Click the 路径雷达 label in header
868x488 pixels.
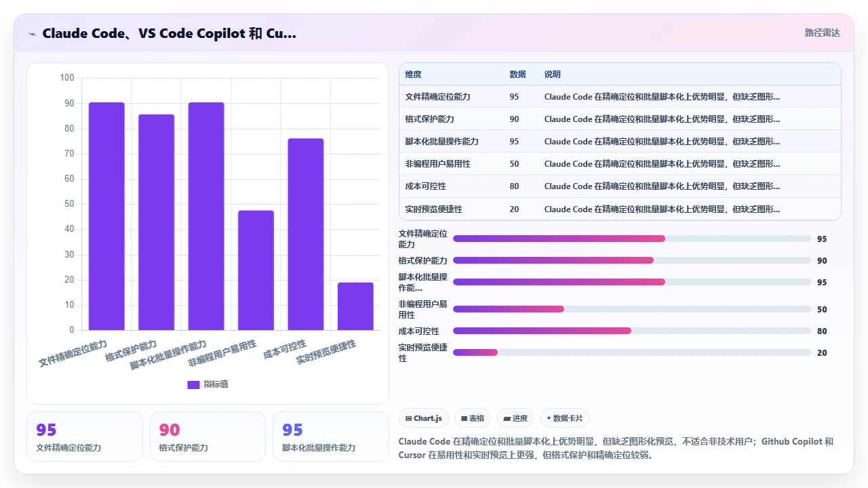pos(823,33)
